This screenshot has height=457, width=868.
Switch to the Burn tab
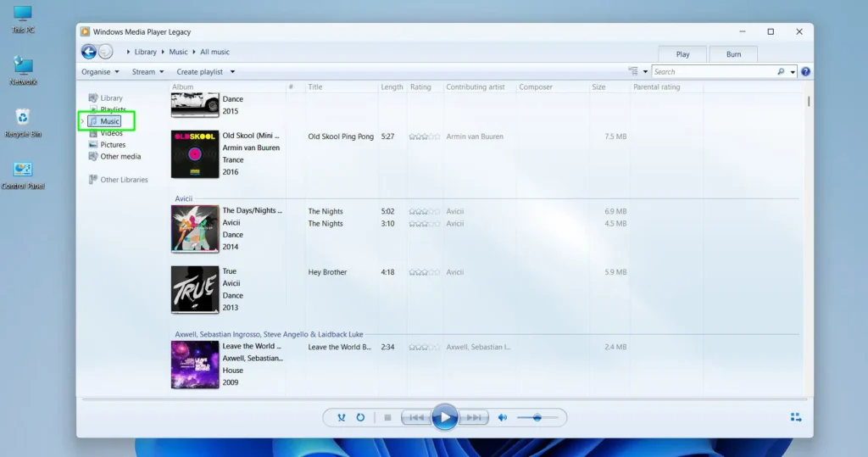tap(733, 54)
